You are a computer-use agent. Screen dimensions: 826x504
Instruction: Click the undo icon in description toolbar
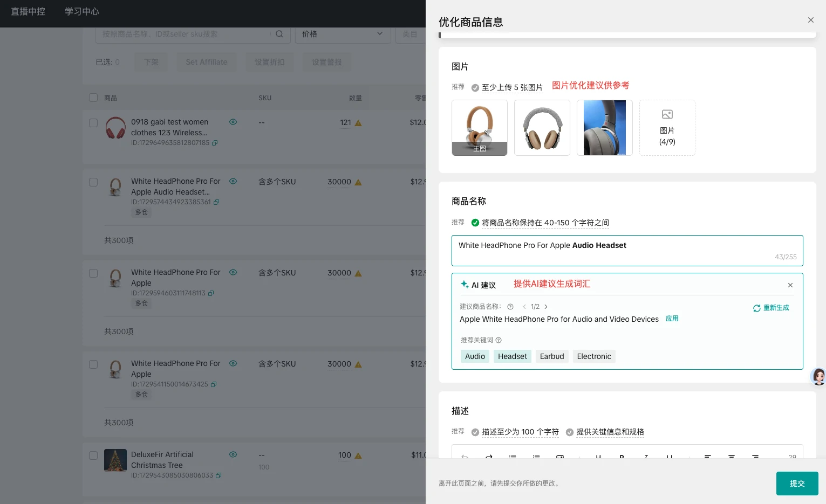point(465,458)
